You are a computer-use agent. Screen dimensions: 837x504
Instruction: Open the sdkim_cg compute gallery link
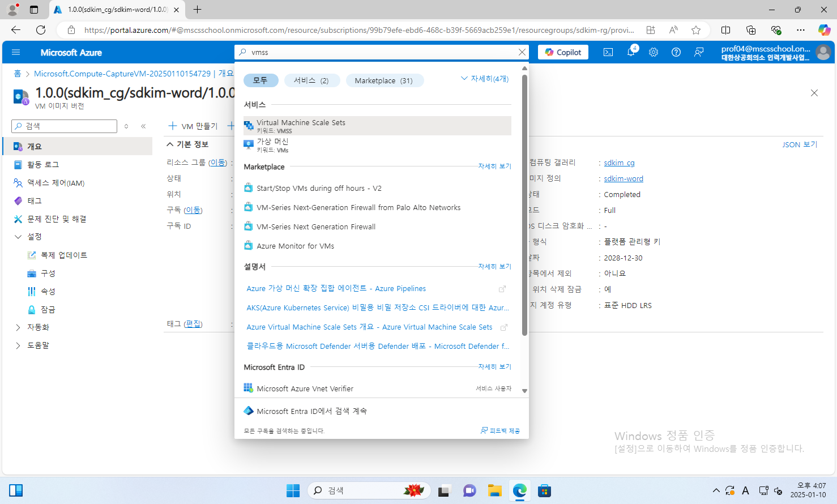coord(619,163)
